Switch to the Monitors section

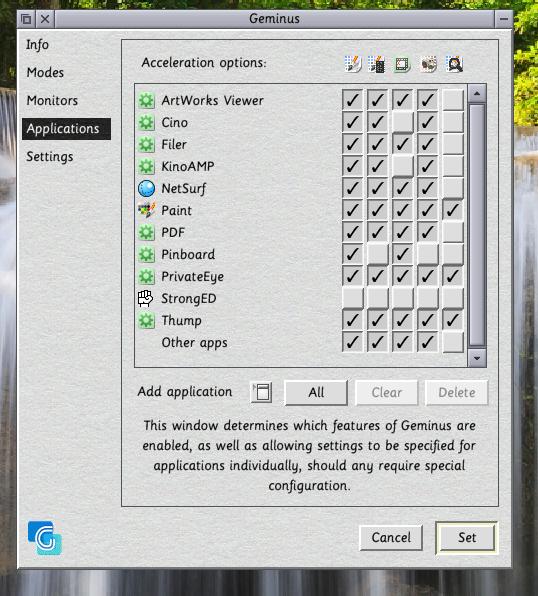pyautogui.click(x=52, y=101)
